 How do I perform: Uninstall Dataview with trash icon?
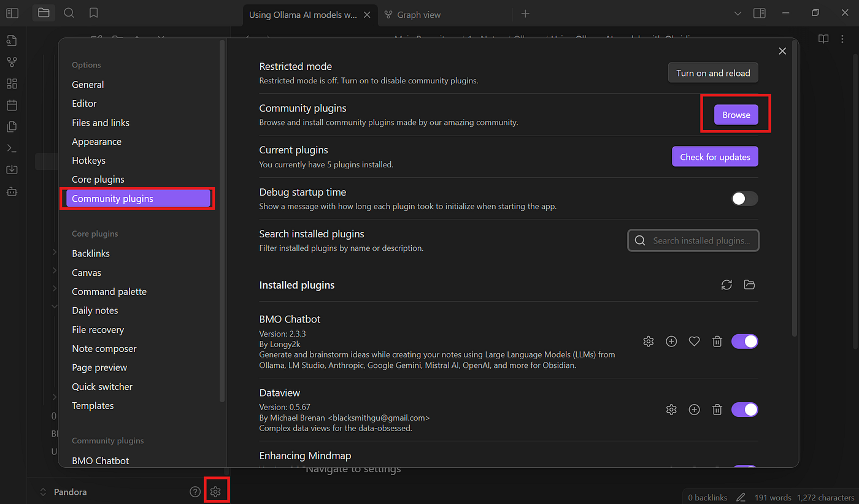pyautogui.click(x=717, y=410)
